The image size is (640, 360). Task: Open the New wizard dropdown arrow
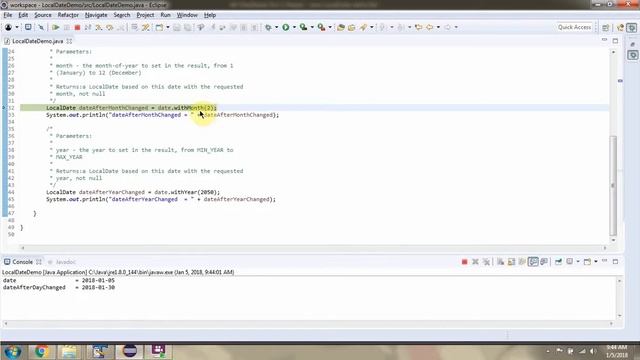pyautogui.click(x=167, y=27)
